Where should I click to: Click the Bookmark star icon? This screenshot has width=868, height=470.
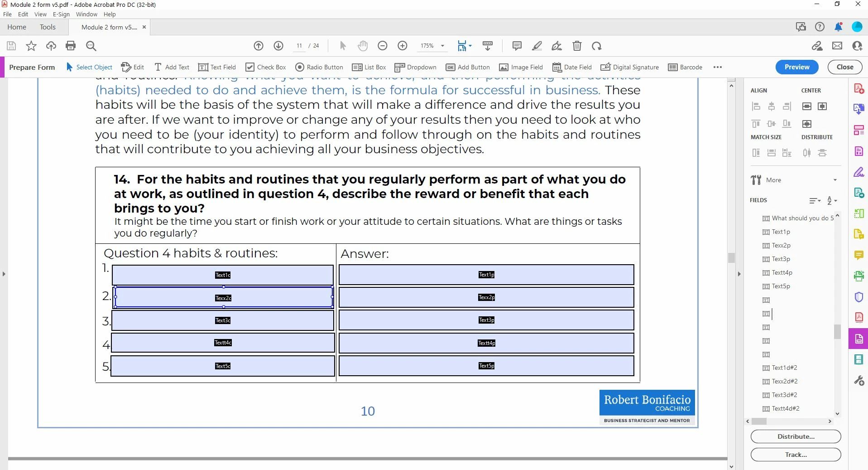coord(31,46)
